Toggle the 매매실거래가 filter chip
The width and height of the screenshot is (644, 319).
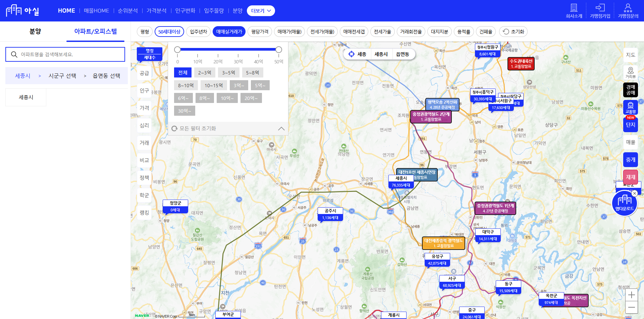tap(229, 32)
